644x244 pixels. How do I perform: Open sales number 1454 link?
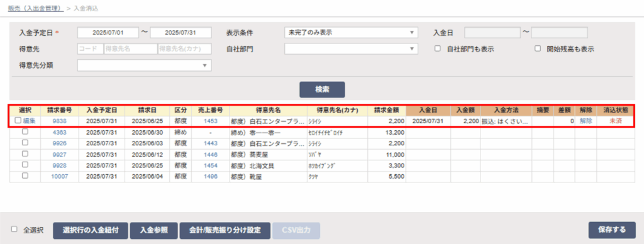tap(210, 165)
